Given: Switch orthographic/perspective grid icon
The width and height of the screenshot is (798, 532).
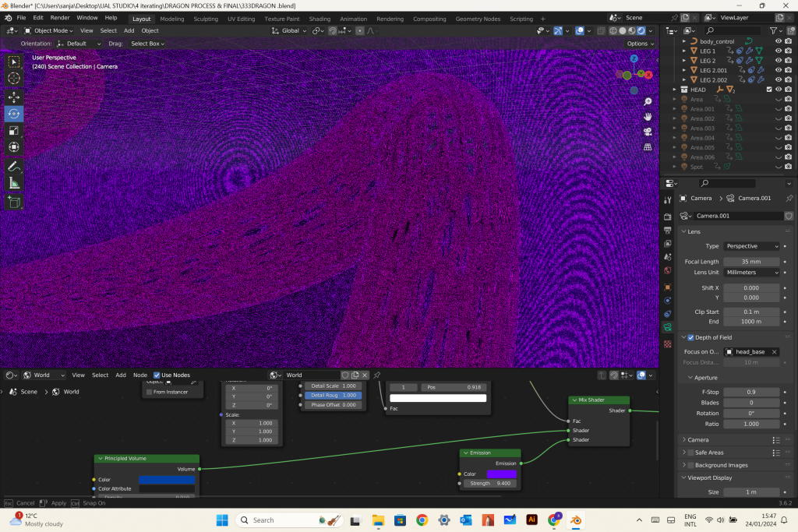Looking at the screenshot, I should coord(648,147).
